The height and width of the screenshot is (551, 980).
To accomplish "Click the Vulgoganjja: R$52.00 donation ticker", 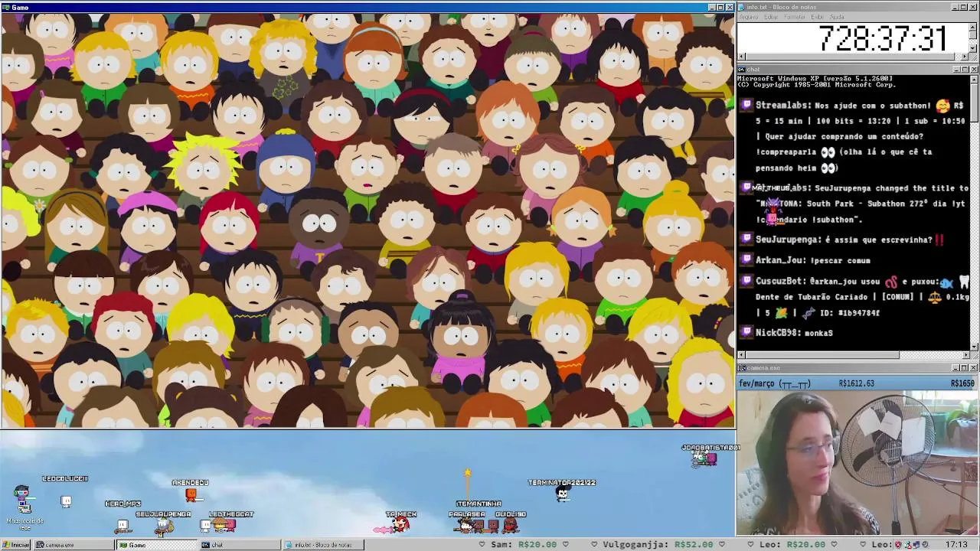I will 657,545.
